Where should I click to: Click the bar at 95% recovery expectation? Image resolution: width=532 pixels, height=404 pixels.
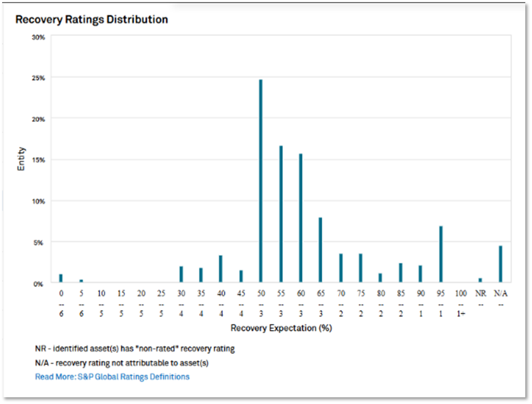(441, 254)
